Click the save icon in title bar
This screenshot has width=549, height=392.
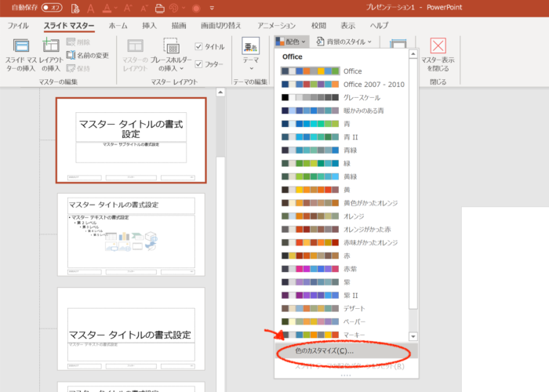tap(75, 8)
